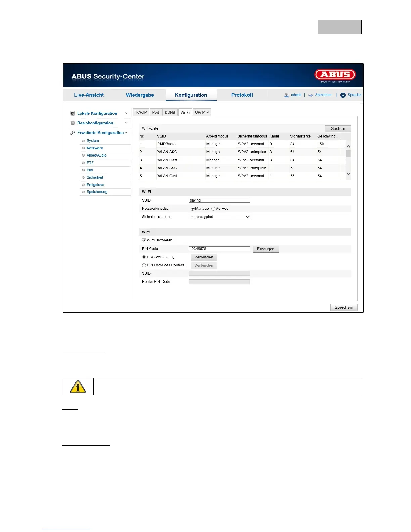The width and height of the screenshot is (411, 532).
Task: Click the Wi-Fi SSID input field
Action: pos(220,200)
